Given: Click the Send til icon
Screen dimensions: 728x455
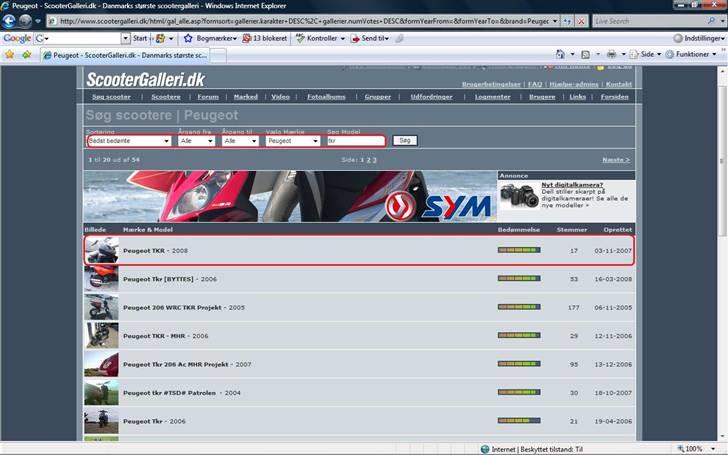Looking at the screenshot, I should [355, 38].
